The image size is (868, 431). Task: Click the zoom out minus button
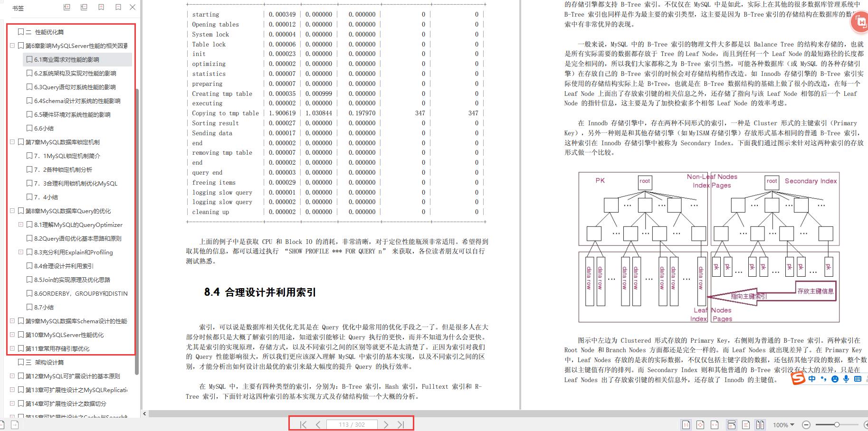pyautogui.click(x=806, y=425)
